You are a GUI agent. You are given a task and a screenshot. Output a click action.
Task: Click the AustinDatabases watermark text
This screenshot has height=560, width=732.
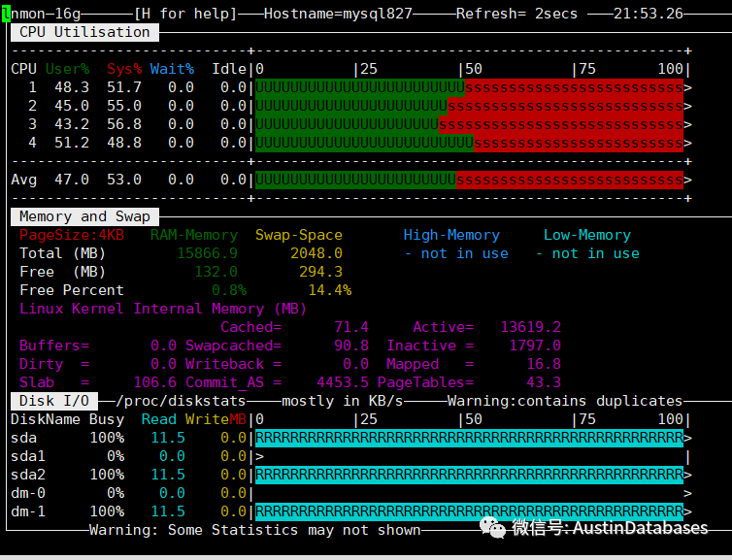(640, 528)
